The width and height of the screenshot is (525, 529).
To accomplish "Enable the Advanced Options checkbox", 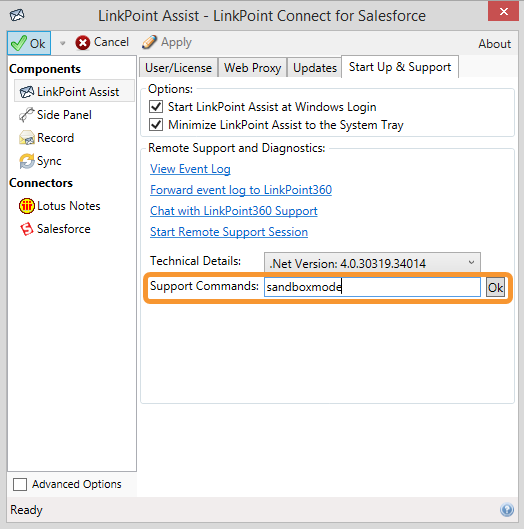I will tap(20, 484).
